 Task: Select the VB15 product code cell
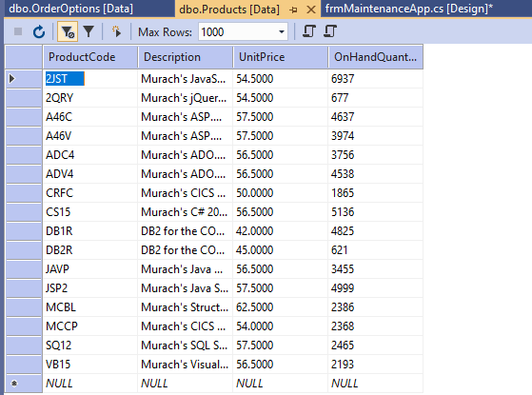click(x=90, y=365)
